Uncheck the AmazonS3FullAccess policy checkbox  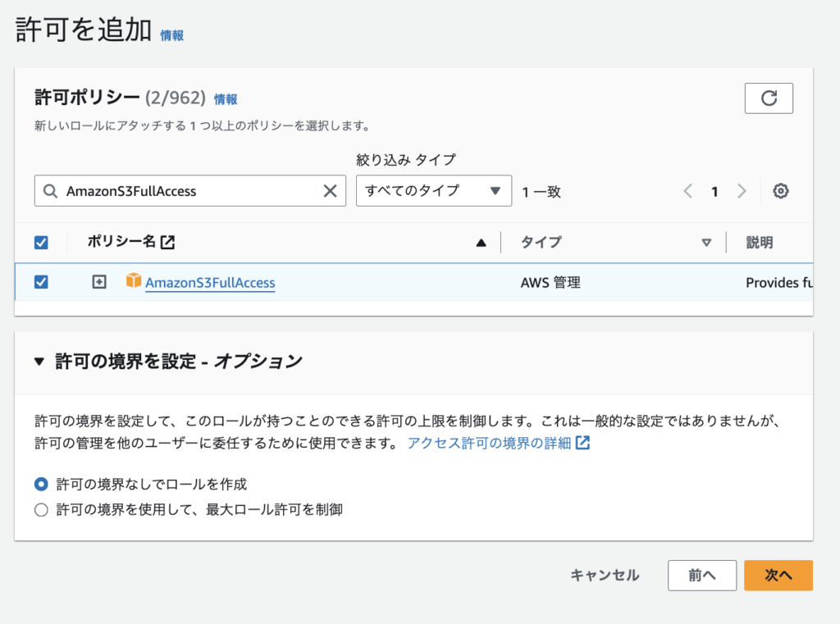tap(41, 282)
